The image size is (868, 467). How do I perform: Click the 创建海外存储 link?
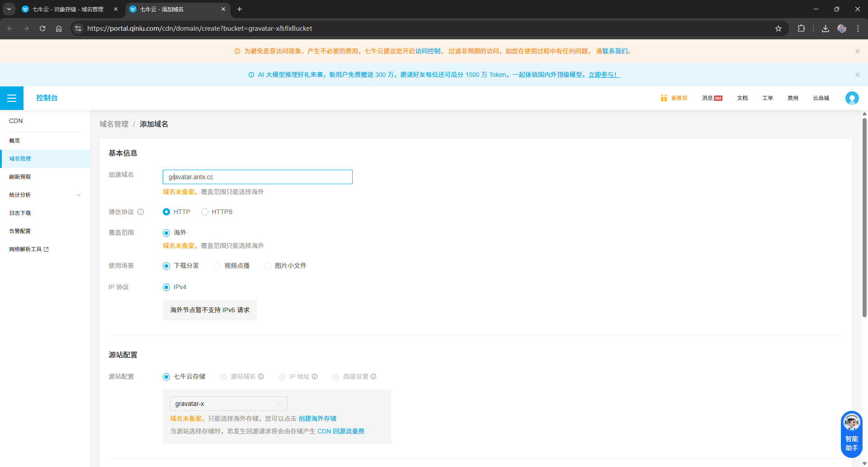[x=317, y=419]
